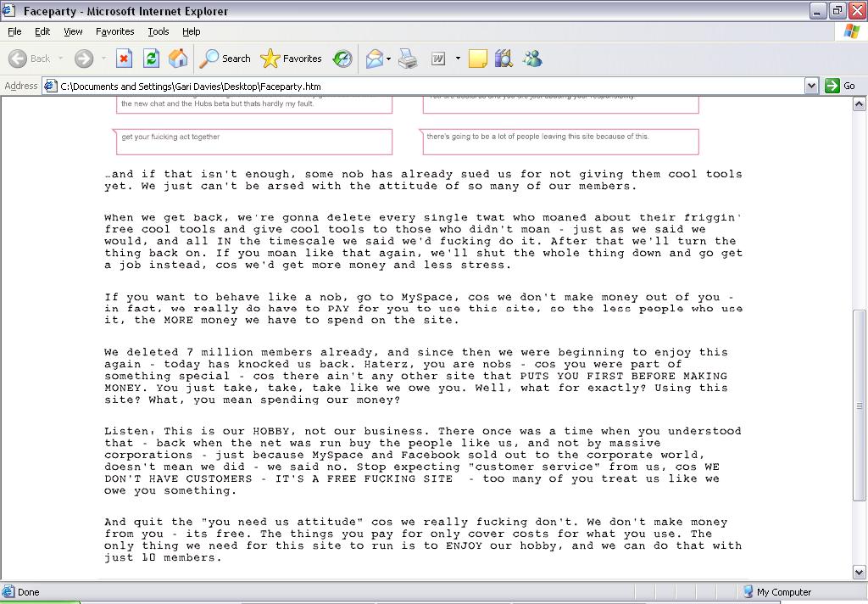Launch the Messenger people icon
Image resolution: width=868 pixels, height=604 pixels.
532,59
